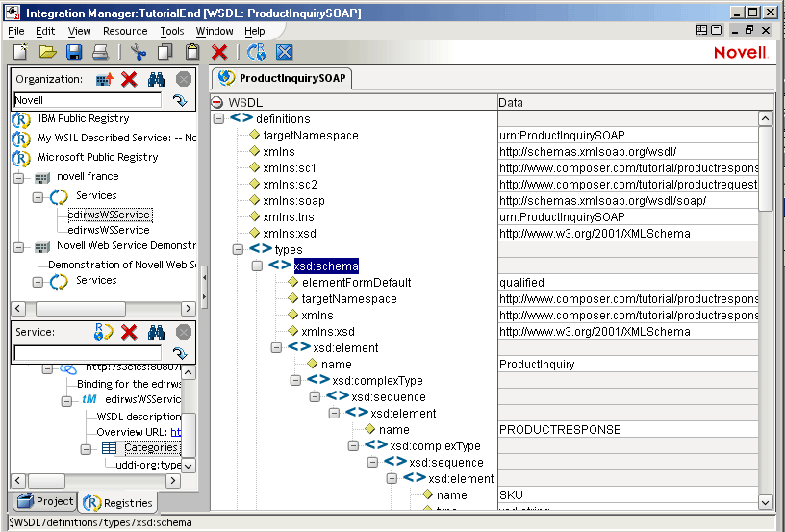This screenshot has width=785, height=532.
Task: Click the grey stop icon in Service panel
Action: (x=183, y=332)
